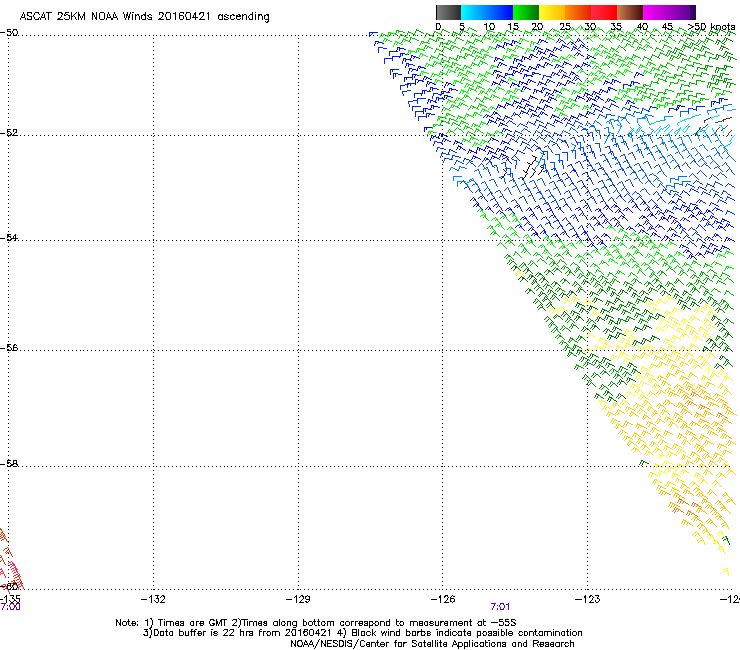Click the "-123" longitude axis label
This screenshot has height=650, width=740.
(x=588, y=599)
